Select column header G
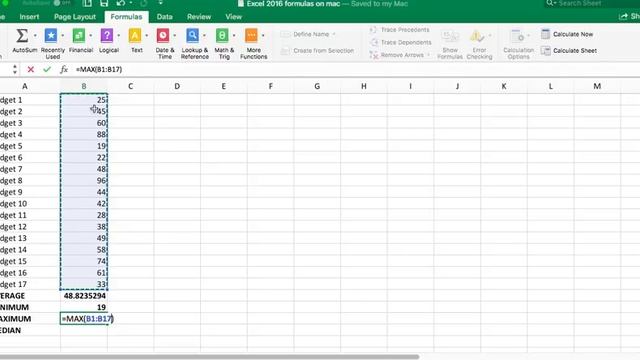Image resolution: width=640 pixels, height=360 pixels. click(317, 86)
